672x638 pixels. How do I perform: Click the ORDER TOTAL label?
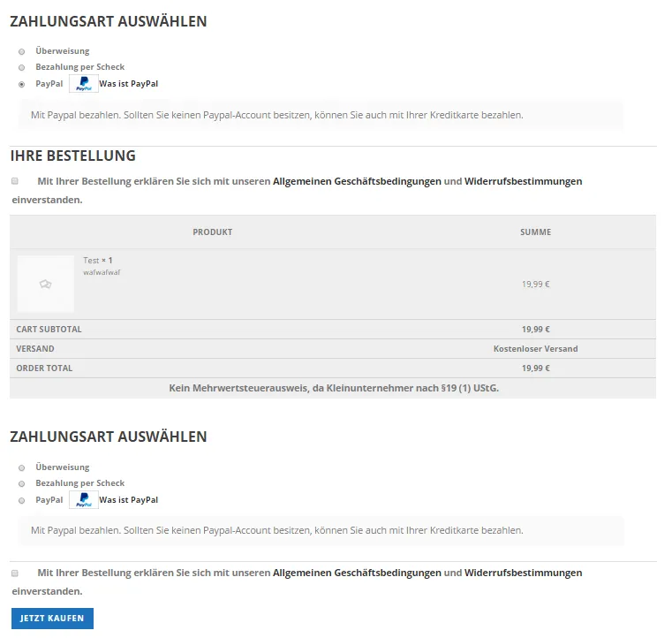click(44, 368)
